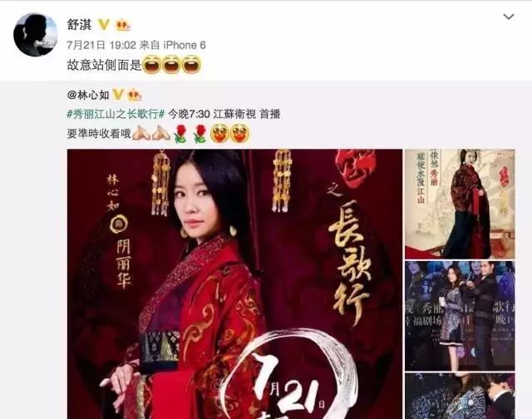Click the verified V badge beside 林心如

(117, 95)
